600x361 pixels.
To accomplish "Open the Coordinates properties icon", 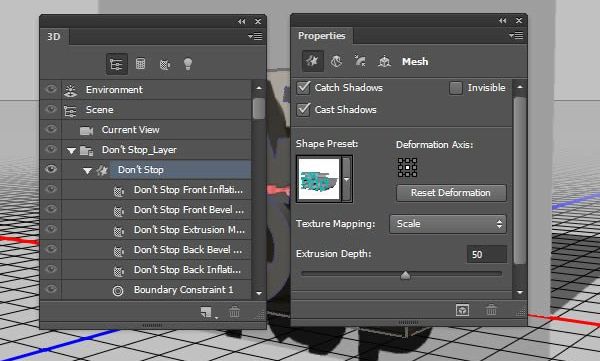I will pyautogui.click(x=384, y=61).
